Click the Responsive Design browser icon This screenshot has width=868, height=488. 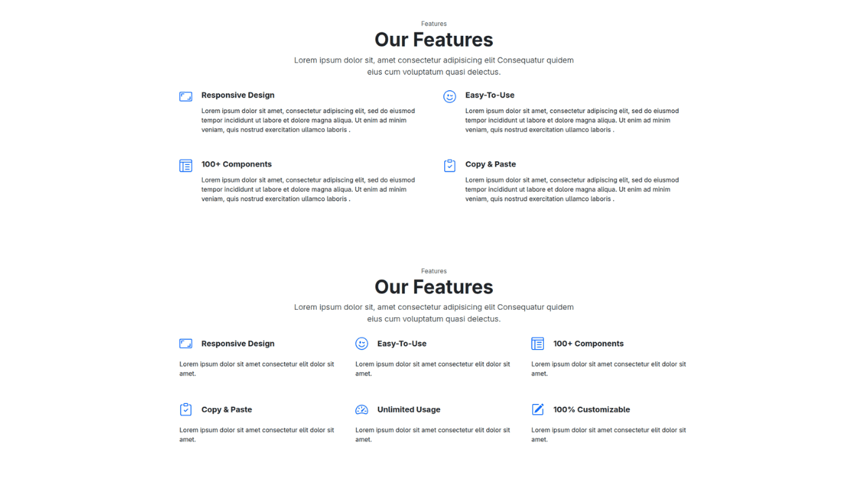pos(185,96)
